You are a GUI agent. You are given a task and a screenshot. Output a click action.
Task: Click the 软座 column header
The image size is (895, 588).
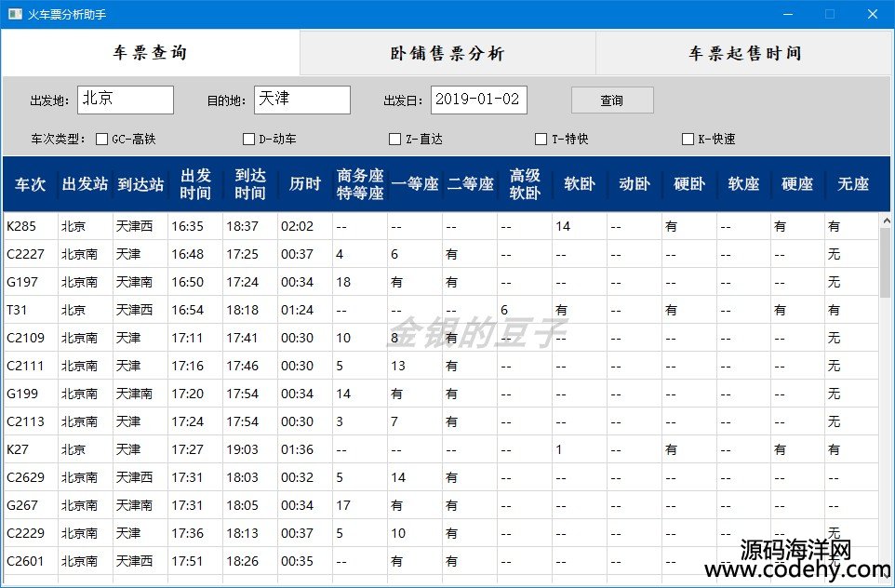[743, 184]
